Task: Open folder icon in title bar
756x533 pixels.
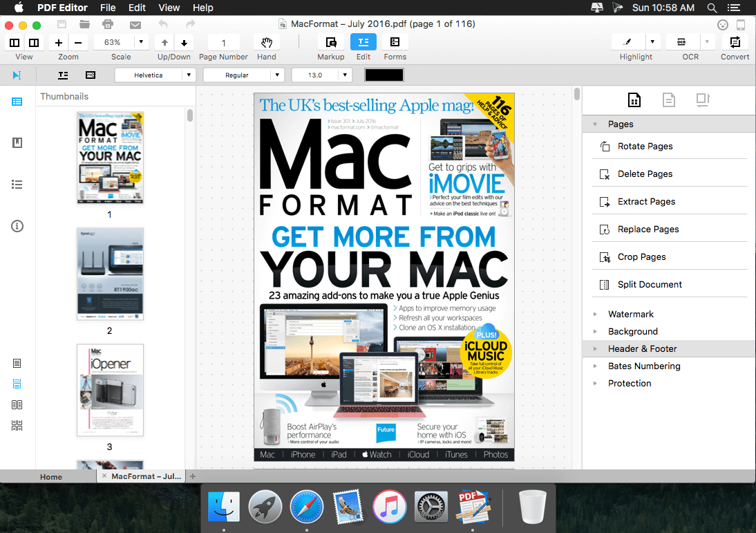Action: click(x=84, y=24)
